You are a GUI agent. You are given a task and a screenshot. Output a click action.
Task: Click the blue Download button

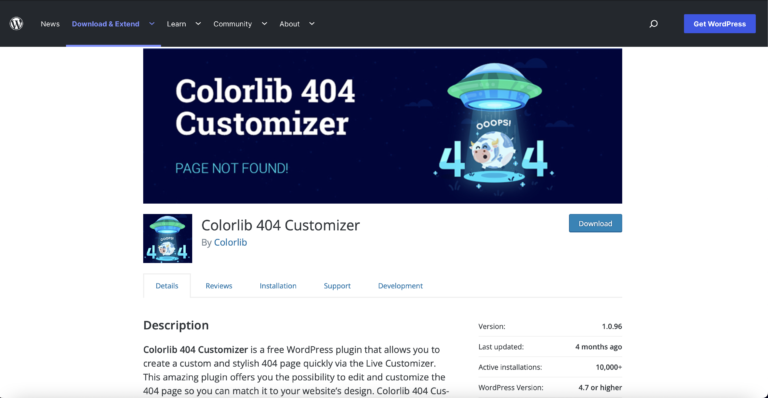(x=595, y=223)
